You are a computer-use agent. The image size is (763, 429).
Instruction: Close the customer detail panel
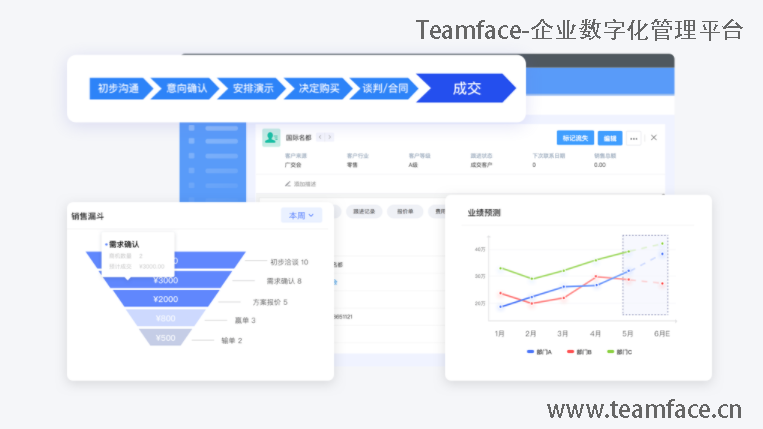[654, 138]
